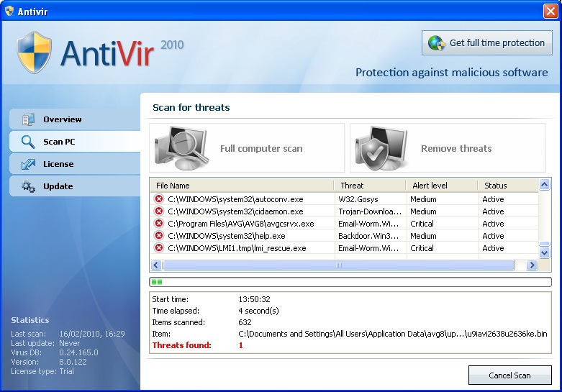Image resolution: width=562 pixels, height=392 pixels.
Task: Click the Time elapsed 4 second(s) value
Action: (x=258, y=311)
